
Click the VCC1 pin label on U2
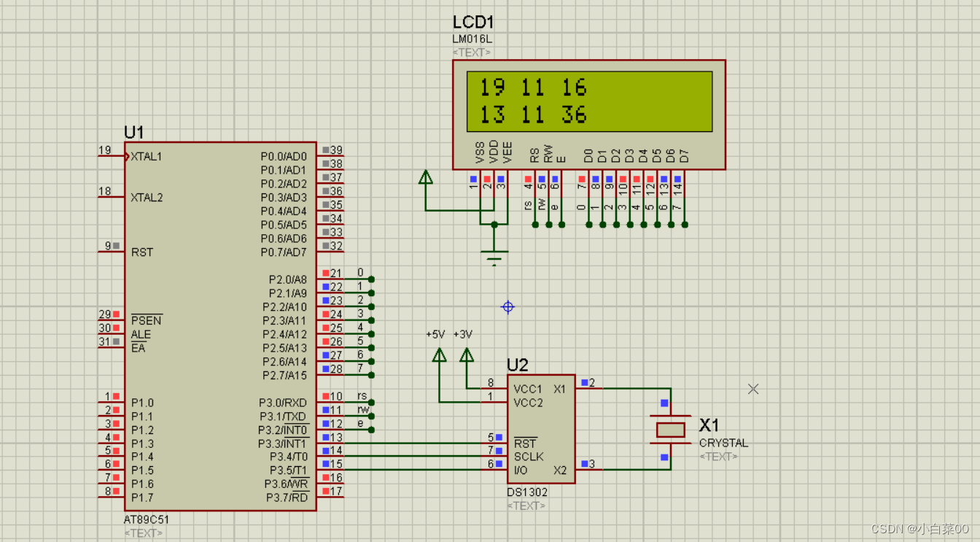tap(528, 390)
